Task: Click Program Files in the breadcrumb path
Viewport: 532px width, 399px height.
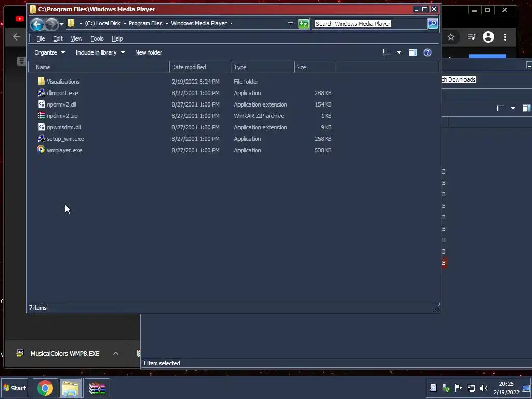Action: tap(145, 23)
